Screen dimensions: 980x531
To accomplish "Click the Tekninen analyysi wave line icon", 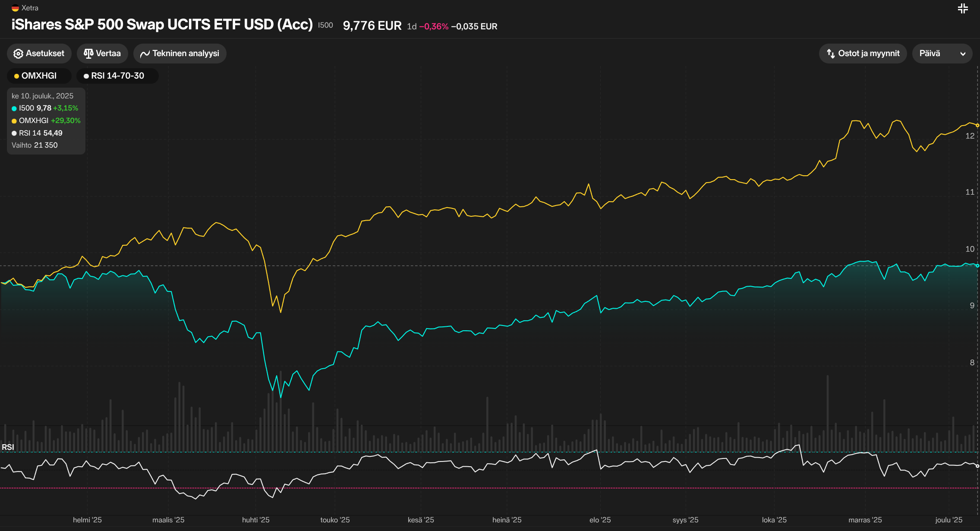I will click(145, 54).
